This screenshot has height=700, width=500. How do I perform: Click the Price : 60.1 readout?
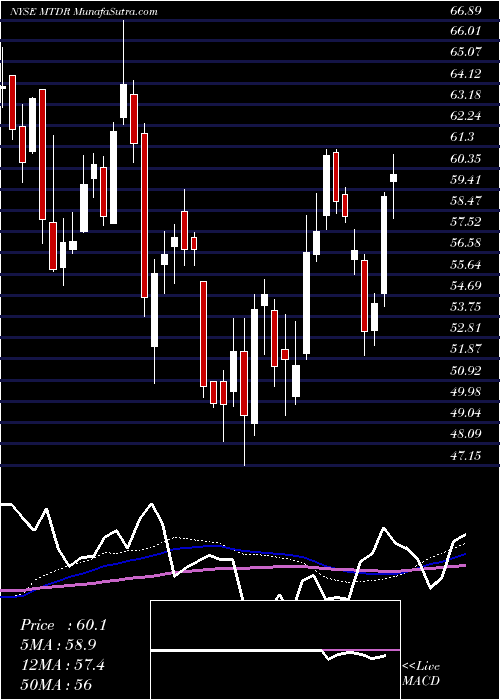63,625
